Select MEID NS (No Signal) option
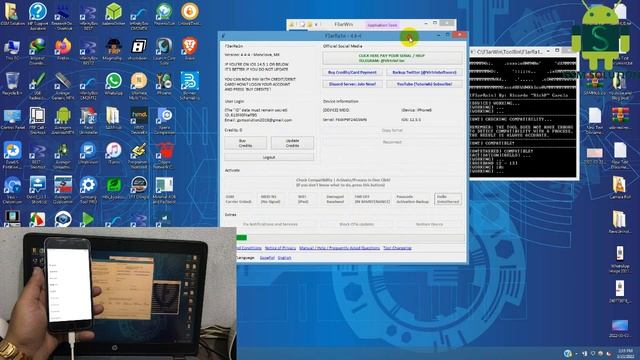Viewport: 640px width, 360px height. 270,199
